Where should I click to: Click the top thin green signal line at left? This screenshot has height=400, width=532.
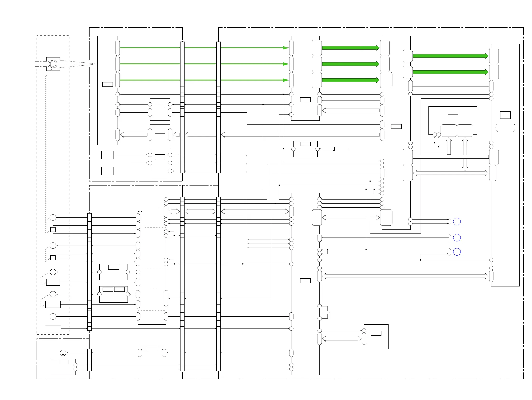(x=150, y=48)
